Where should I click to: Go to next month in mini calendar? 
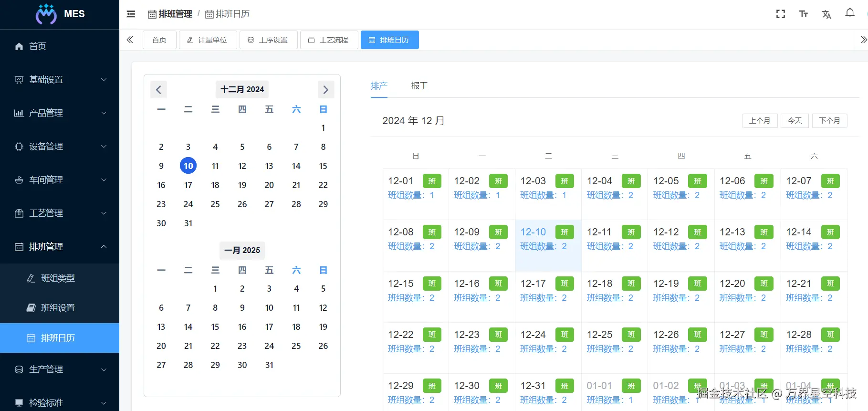[x=325, y=90]
